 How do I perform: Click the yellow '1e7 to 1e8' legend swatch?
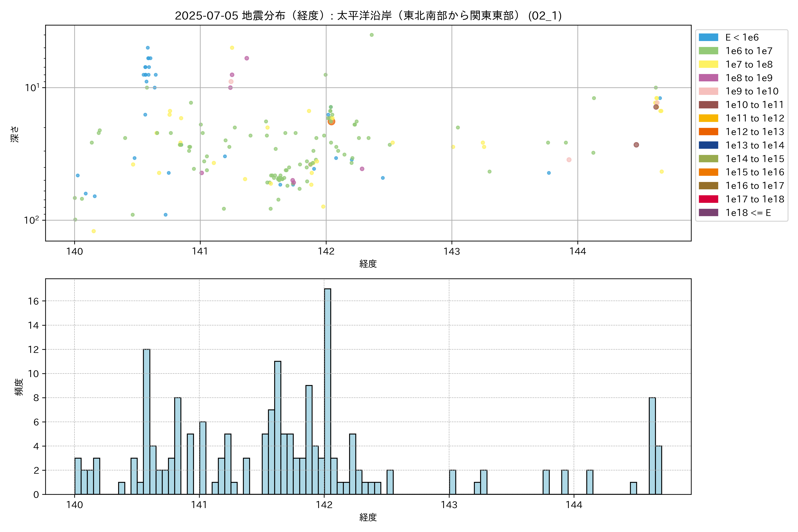[708, 65]
